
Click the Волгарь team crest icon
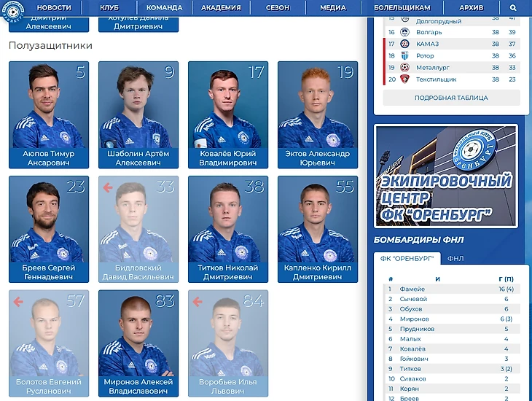404,32
